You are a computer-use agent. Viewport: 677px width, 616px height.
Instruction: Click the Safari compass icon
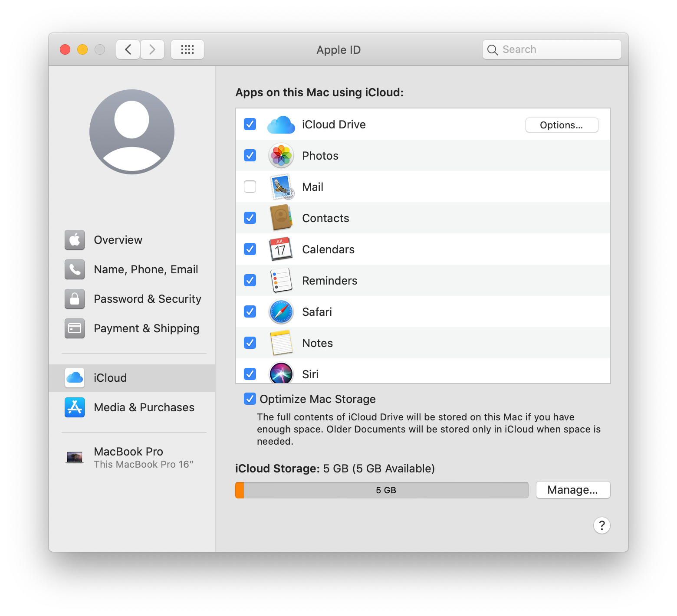pyautogui.click(x=281, y=312)
